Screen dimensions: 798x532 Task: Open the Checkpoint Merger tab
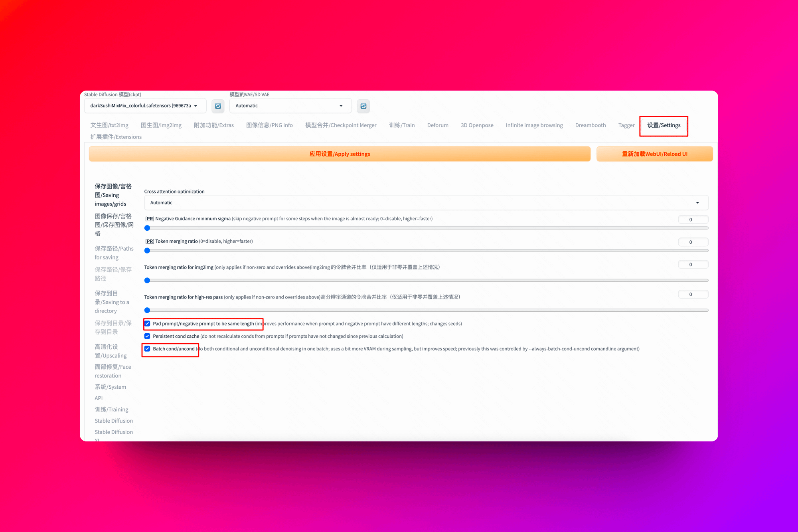[x=340, y=125]
